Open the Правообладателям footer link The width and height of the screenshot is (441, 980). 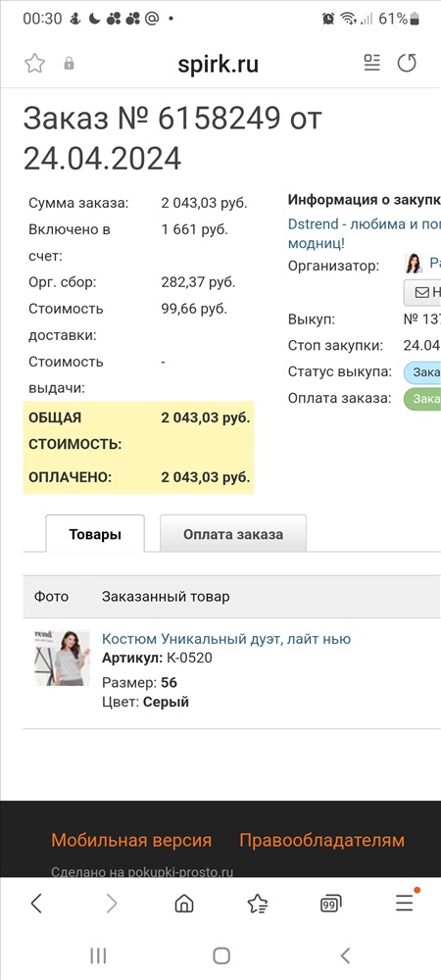coord(321,840)
